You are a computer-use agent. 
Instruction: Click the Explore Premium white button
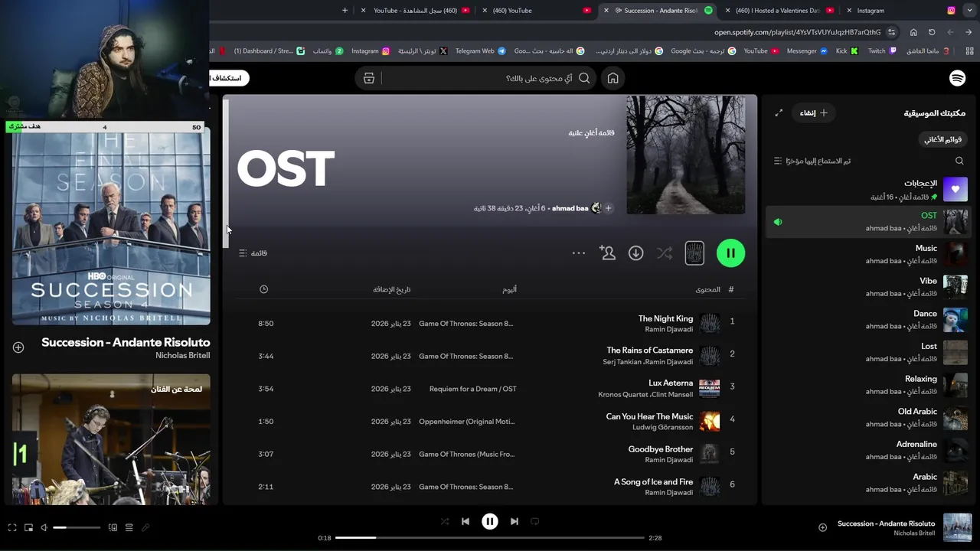click(x=229, y=78)
